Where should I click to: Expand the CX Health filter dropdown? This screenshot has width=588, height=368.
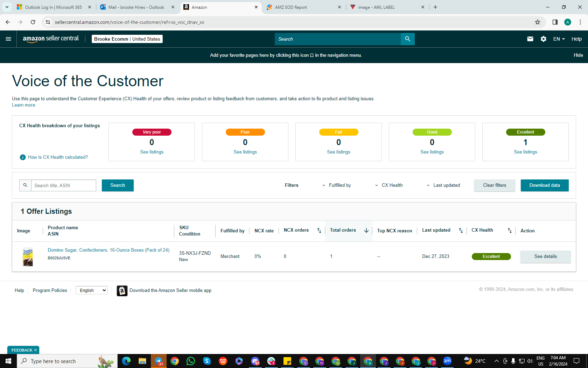pyautogui.click(x=389, y=185)
